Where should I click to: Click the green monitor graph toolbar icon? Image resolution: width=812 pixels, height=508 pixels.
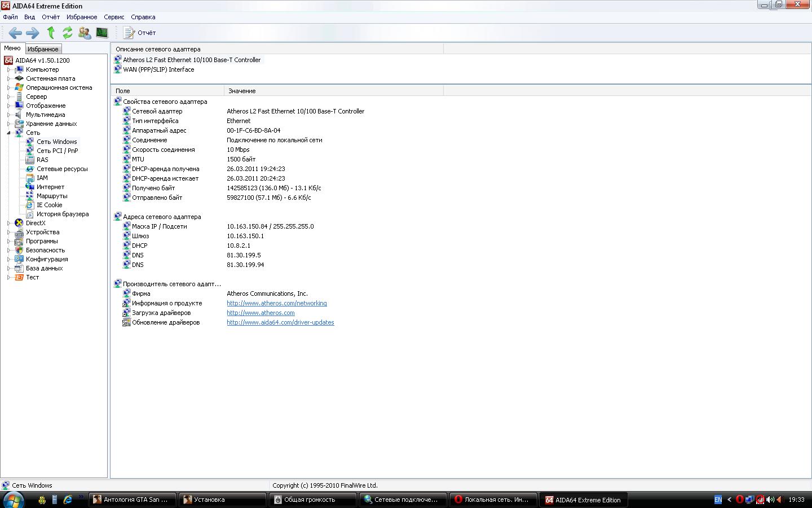click(x=102, y=33)
